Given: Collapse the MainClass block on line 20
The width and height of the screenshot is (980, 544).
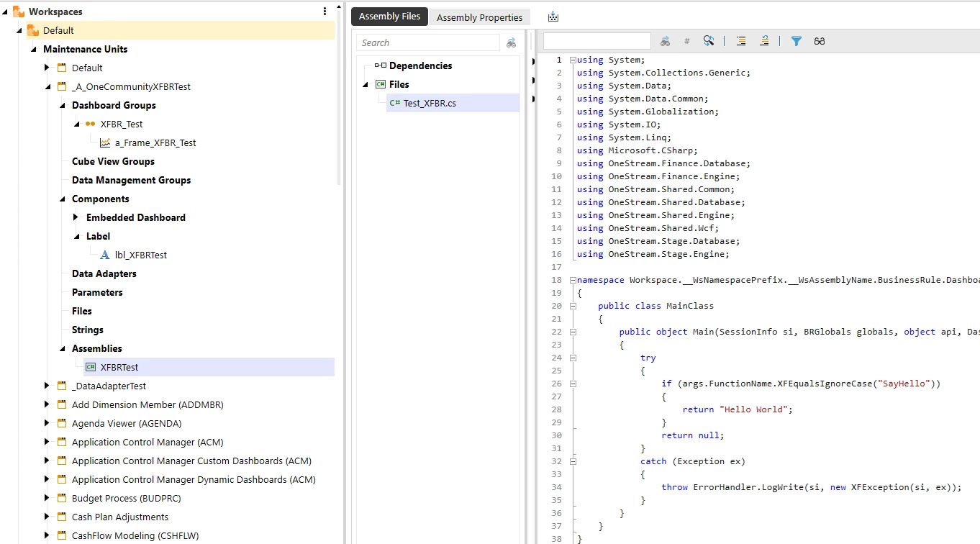Looking at the screenshot, I should click(573, 306).
